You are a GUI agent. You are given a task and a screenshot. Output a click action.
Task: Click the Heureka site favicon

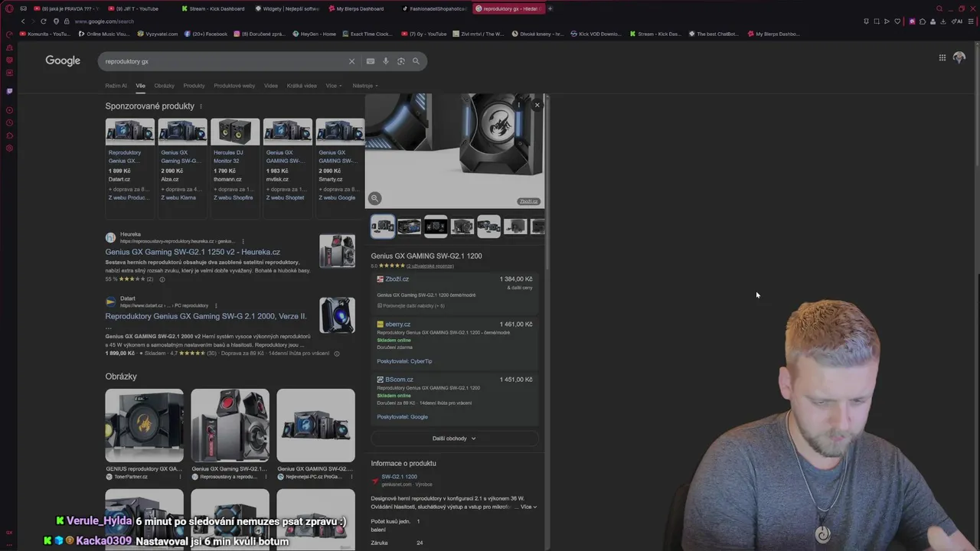(110, 238)
